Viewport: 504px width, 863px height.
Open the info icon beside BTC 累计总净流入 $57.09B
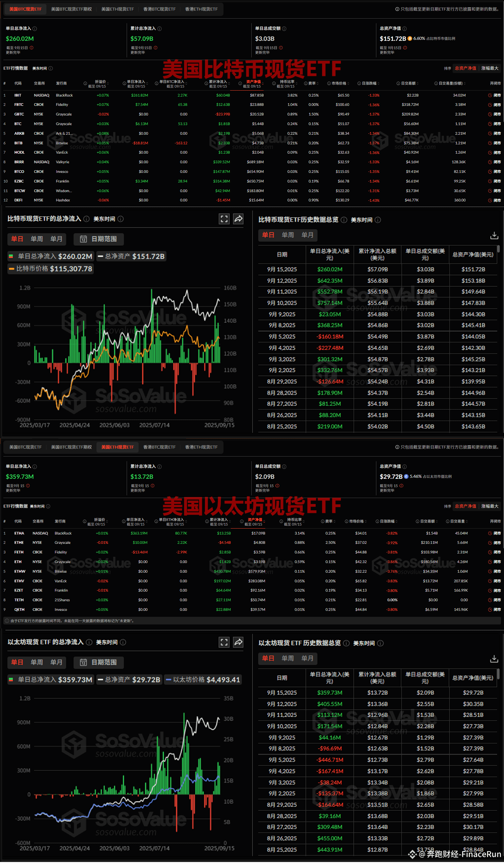coord(159,29)
